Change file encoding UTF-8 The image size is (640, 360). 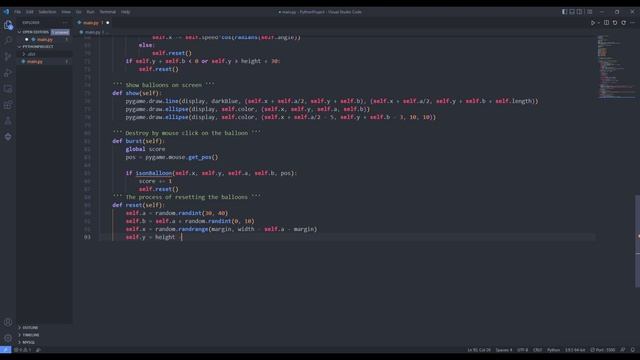pos(522,350)
